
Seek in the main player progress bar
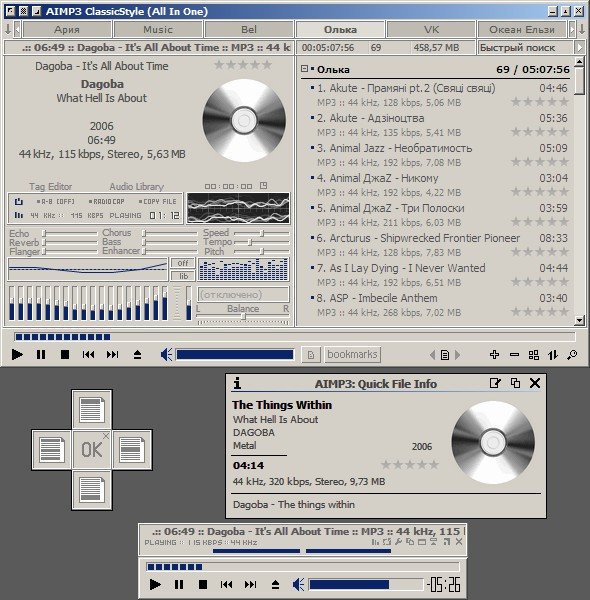295,337
